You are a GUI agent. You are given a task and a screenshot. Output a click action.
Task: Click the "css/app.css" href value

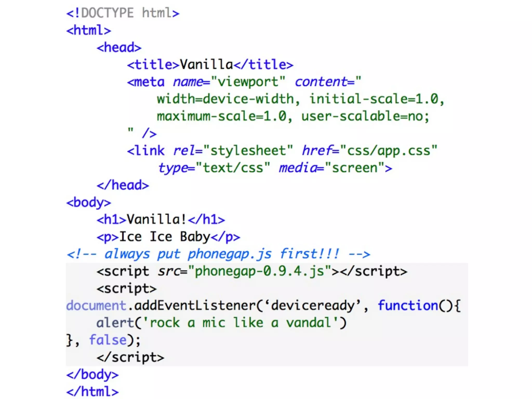(x=389, y=151)
